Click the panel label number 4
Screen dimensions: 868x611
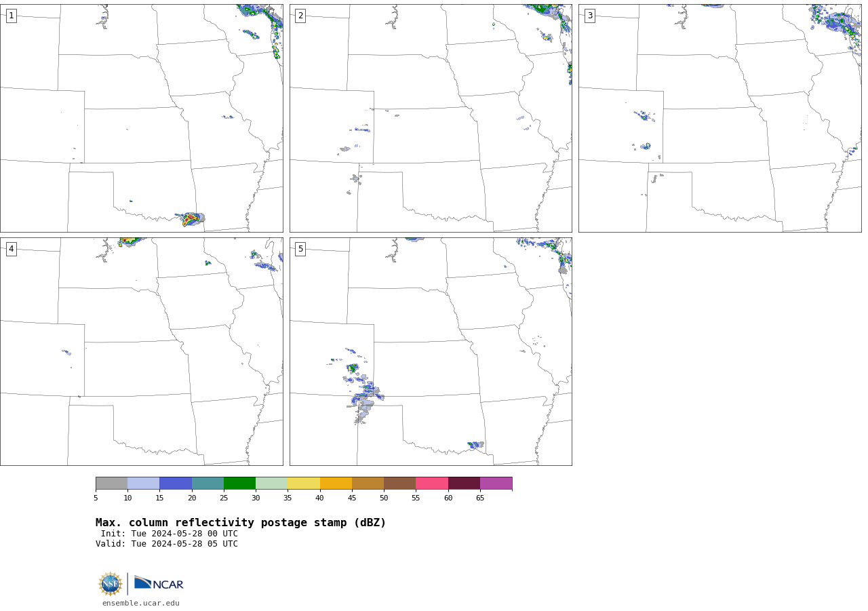pyautogui.click(x=11, y=249)
